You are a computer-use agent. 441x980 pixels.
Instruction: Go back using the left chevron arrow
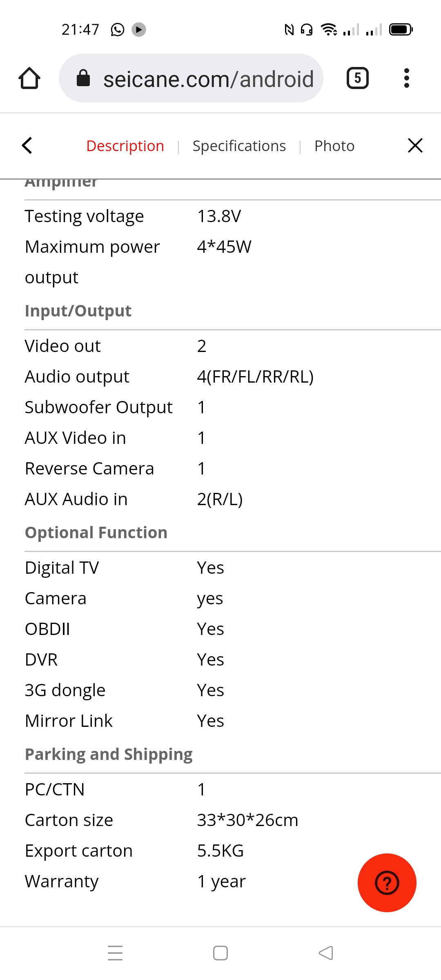[27, 145]
